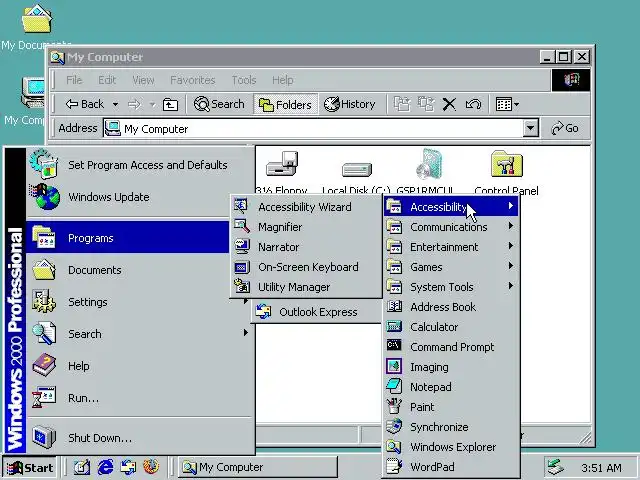Click the History toolbar button
The width and height of the screenshot is (640, 480).
pos(350,104)
